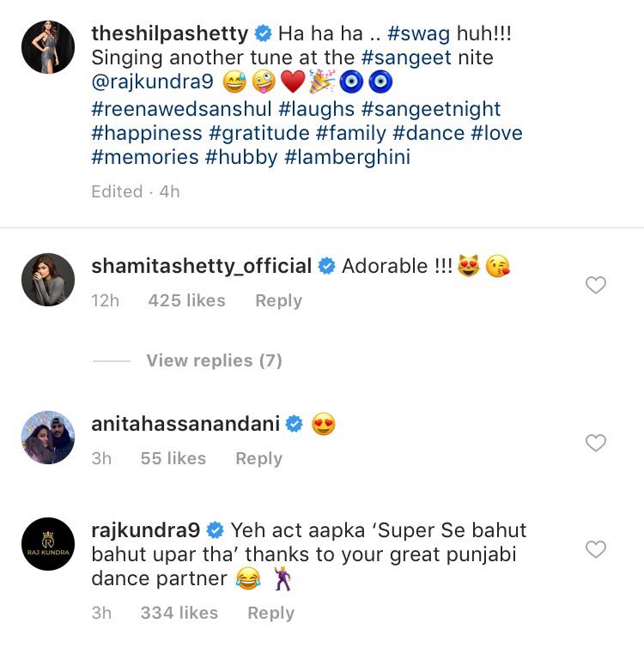Image resolution: width=644 pixels, height=647 pixels.
Task: Toggle heart on rajkundra9's comment
Action: click(x=595, y=549)
